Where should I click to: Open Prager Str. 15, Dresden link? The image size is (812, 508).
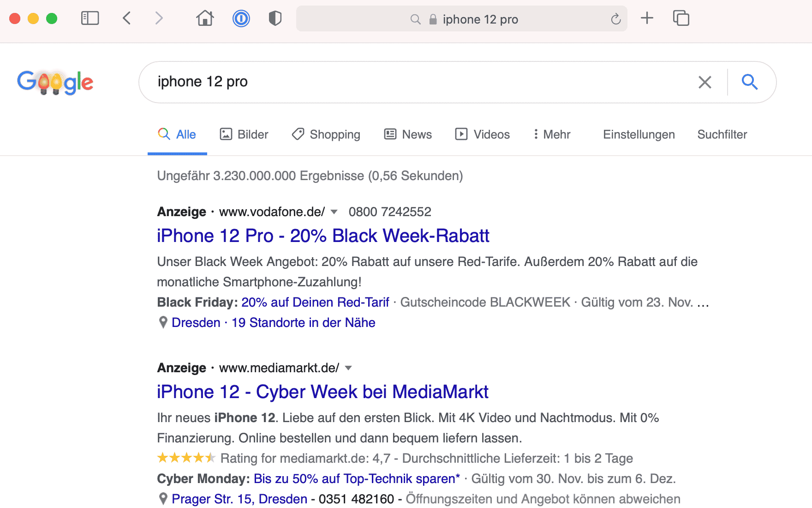pyautogui.click(x=239, y=499)
